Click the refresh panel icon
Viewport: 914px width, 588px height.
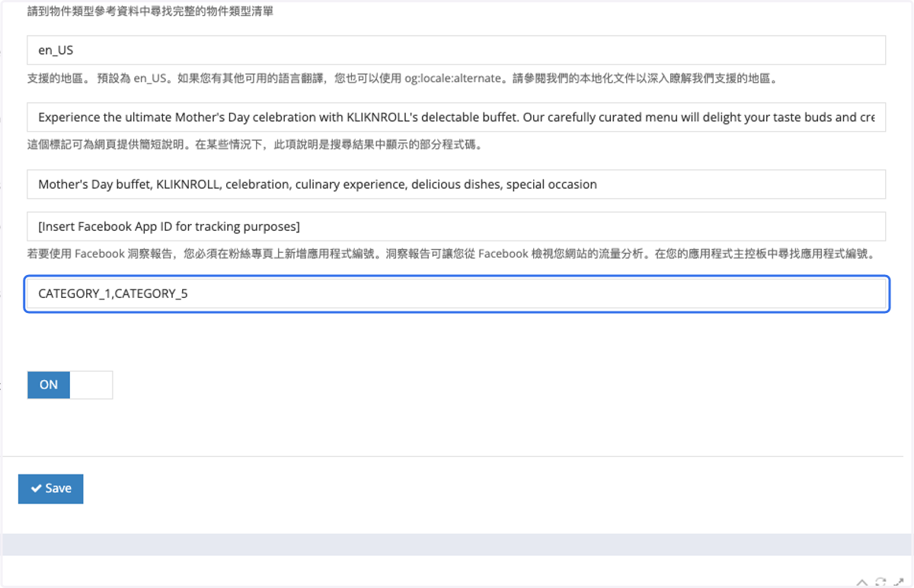point(881,582)
